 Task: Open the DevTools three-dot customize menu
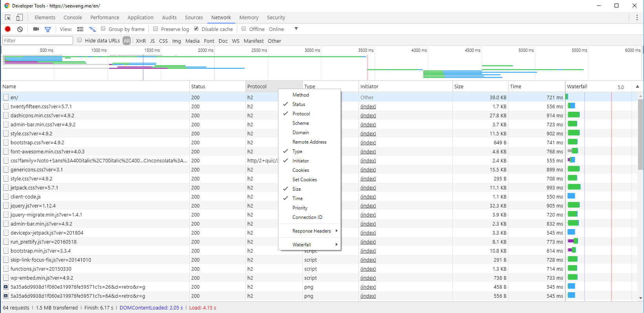[637, 18]
